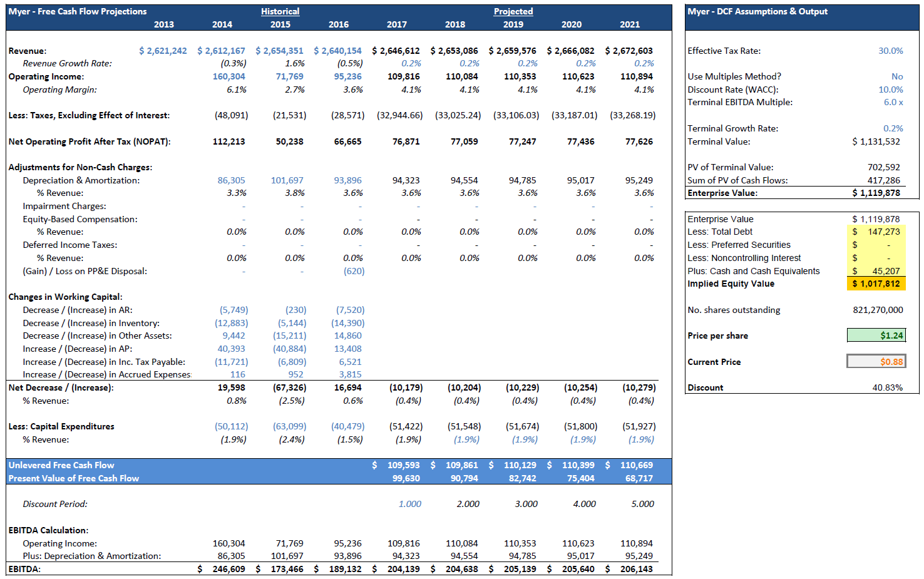Viewport: 924px width, 579px height.
Task: Click the EBITDA Calculation heading
Action: 48,530
